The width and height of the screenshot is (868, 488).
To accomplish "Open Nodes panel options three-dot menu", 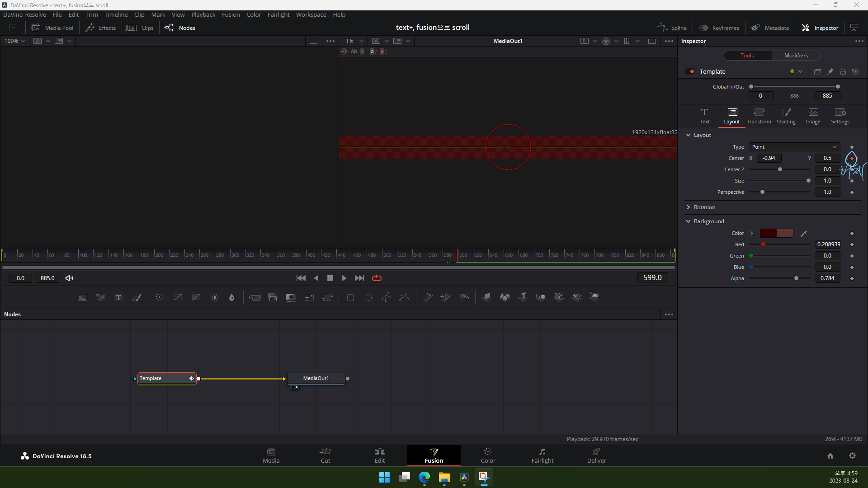I will click(669, 314).
